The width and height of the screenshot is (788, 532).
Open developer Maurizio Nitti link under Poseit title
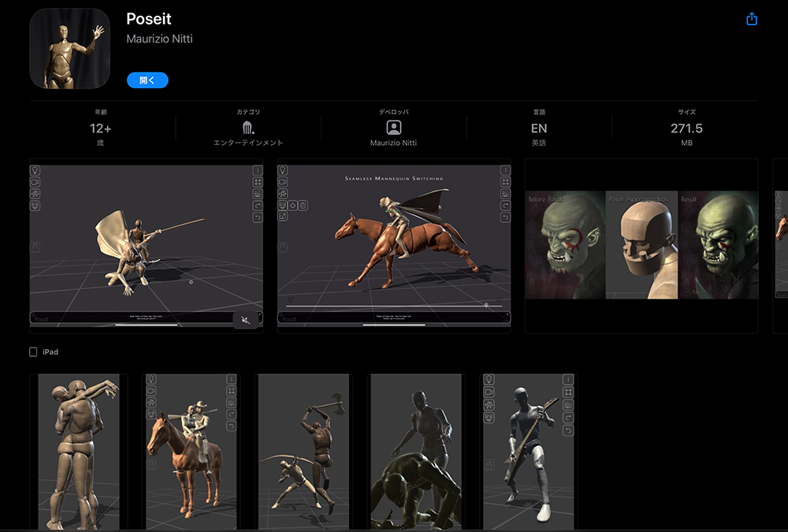159,39
